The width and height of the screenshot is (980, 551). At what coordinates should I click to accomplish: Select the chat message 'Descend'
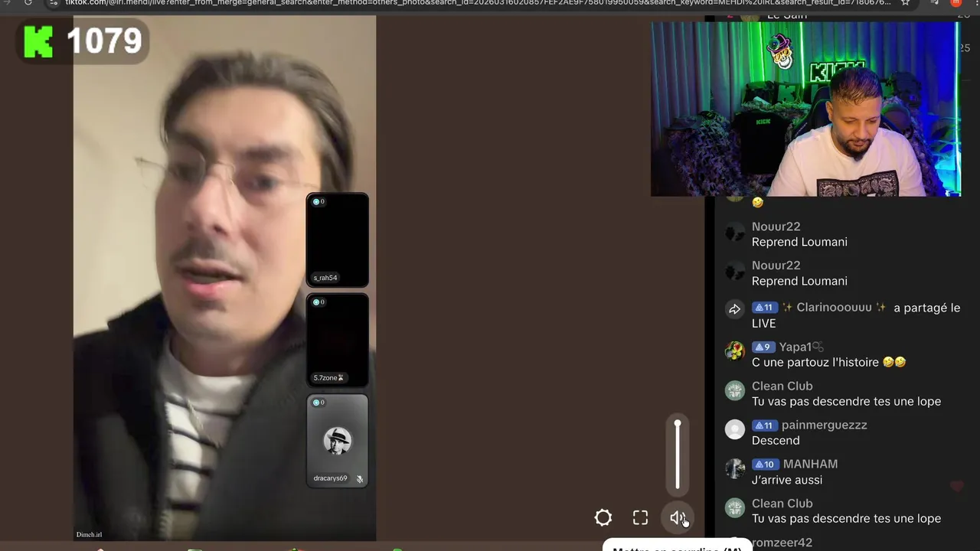click(776, 441)
